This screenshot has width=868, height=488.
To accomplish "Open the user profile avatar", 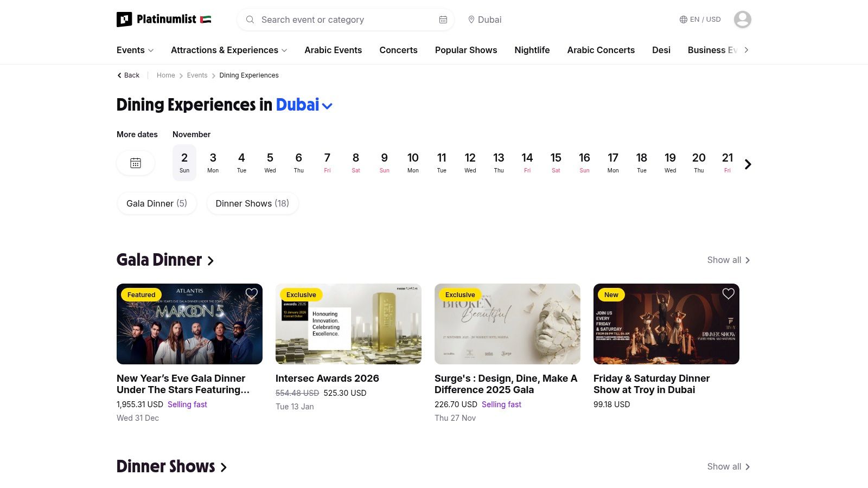I will pos(742,20).
